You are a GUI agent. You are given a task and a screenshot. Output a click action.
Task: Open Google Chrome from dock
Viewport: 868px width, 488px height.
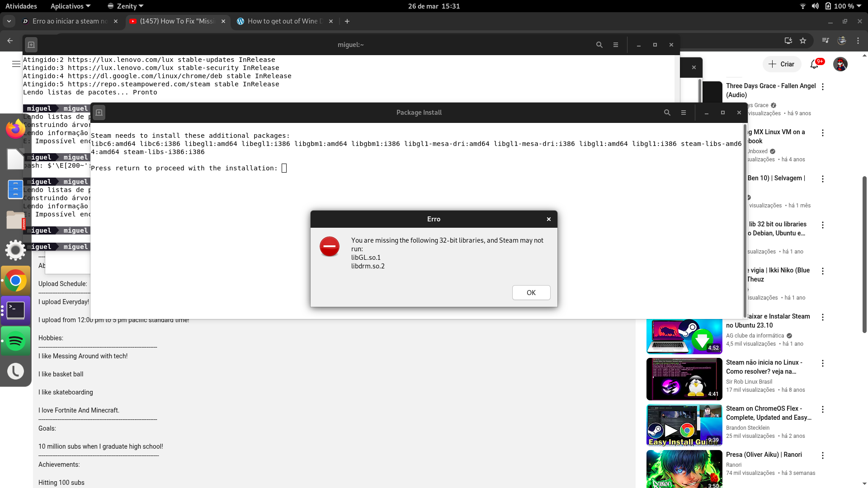pyautogui.click(x=15, y=281)
